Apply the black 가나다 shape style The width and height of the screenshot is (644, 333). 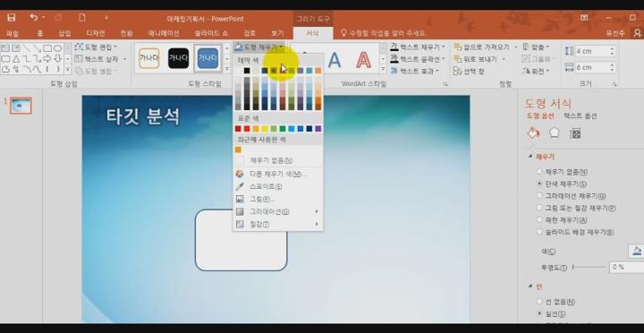click(179, 58)
